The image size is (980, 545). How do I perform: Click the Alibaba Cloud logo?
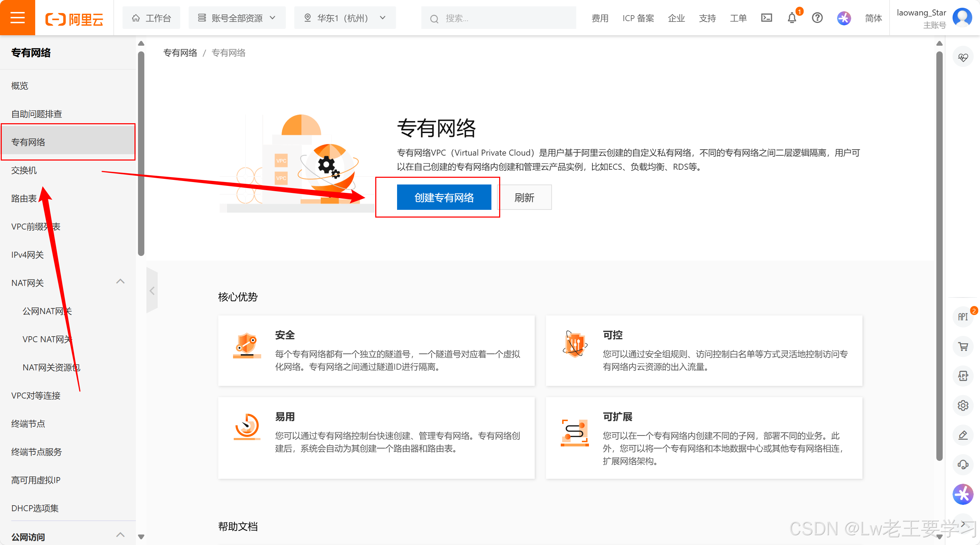[74, 18]
